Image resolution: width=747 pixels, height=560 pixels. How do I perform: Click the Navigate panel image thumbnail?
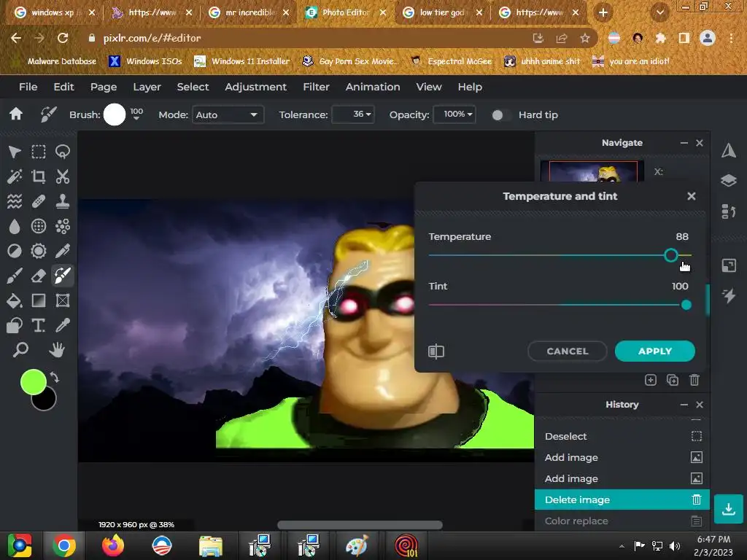(x=593, y=171)
